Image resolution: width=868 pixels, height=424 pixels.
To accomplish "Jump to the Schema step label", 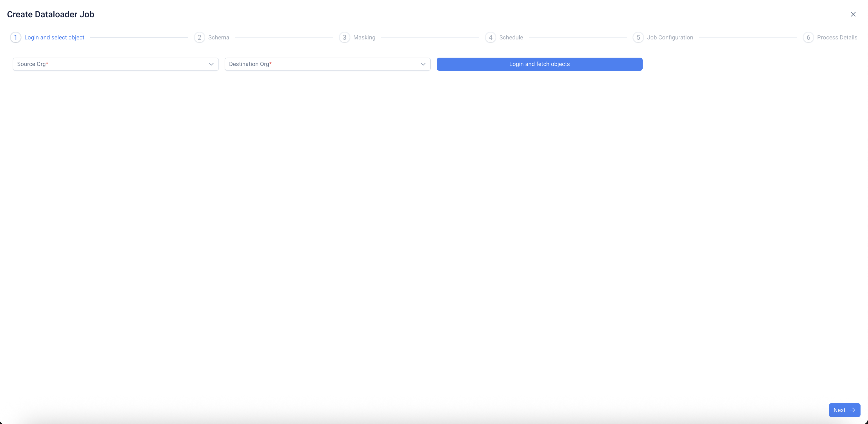I will pyautogui.click(x=219, y=37).
